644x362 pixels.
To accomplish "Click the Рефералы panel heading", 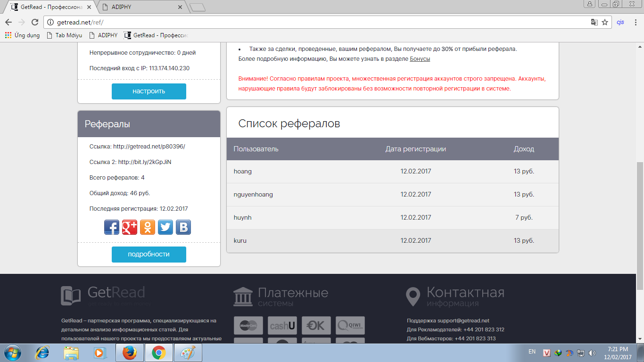I will click(x=107, y=124).
